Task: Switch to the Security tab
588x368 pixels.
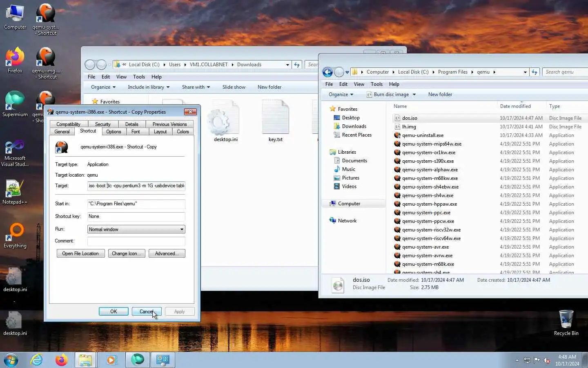Action: (x=102, y=124)
